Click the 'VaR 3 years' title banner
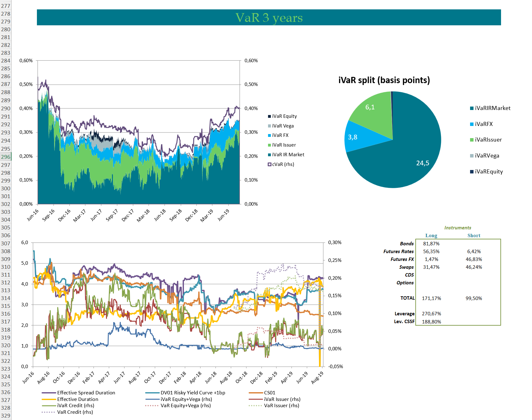The height and width of the screenshot is (420, 532). pos(269,17)
